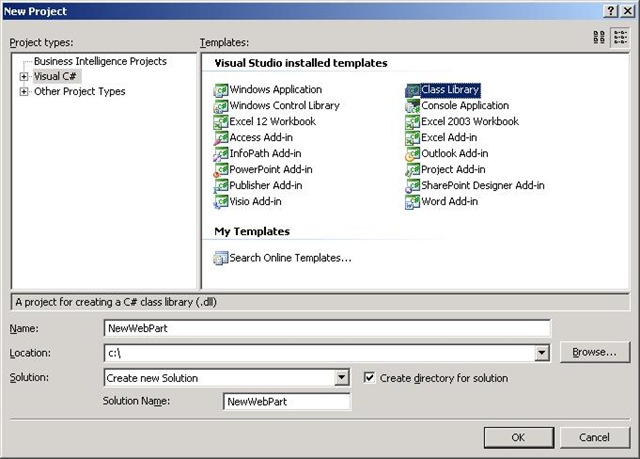
Task: Select Other Project Types tree item
Action: [80, 91]
